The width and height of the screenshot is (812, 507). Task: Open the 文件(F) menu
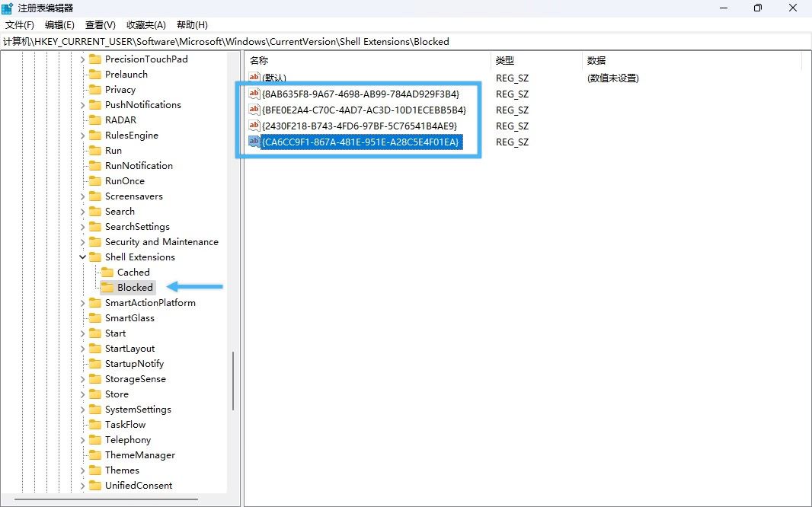tap(20, 25)
